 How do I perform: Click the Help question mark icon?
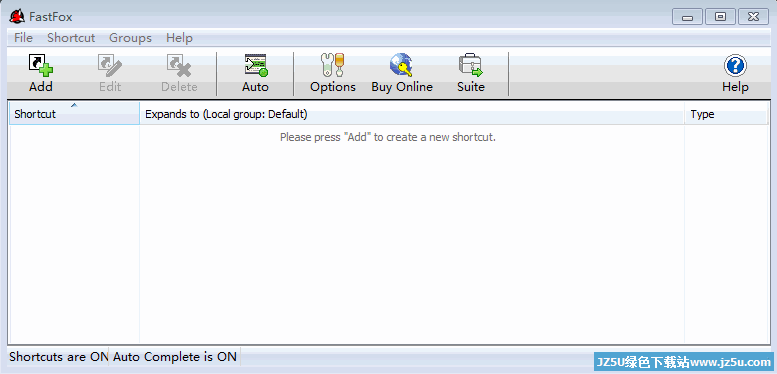pos(735,65)
